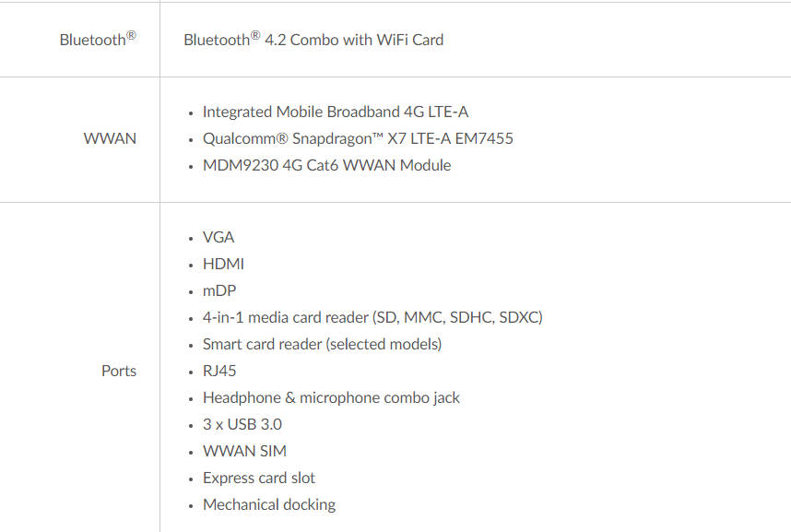Select the Integrated Mobile Broadband 4G LTE-A item
The width and height of the screenshot is (791, 532).
click(336, 112)
